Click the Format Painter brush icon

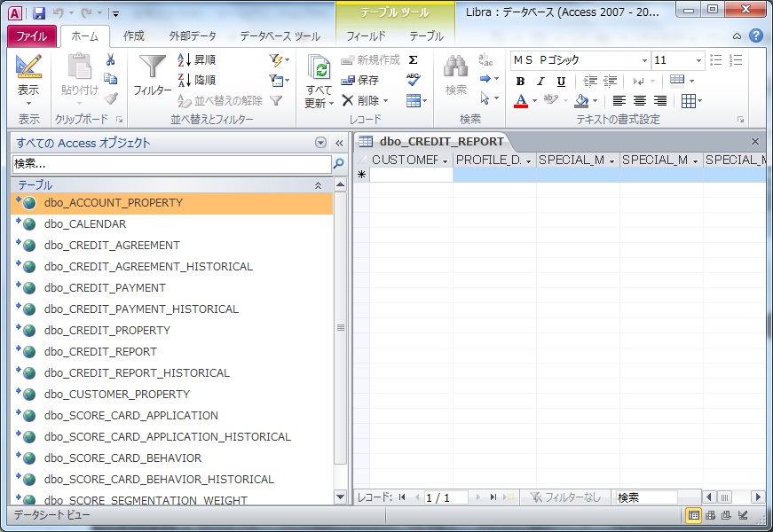(x=112, y=98)
